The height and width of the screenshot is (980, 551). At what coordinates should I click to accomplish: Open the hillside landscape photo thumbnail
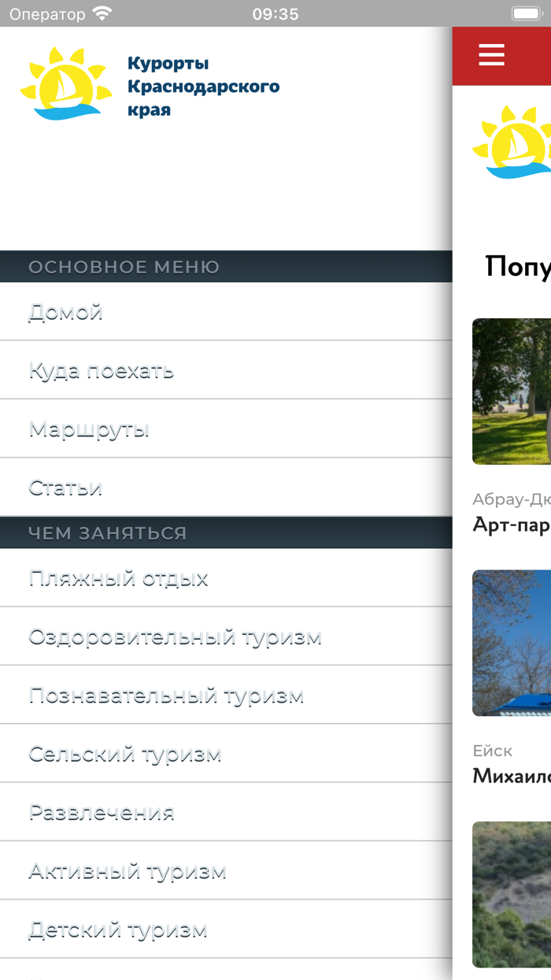pos(512,895)
